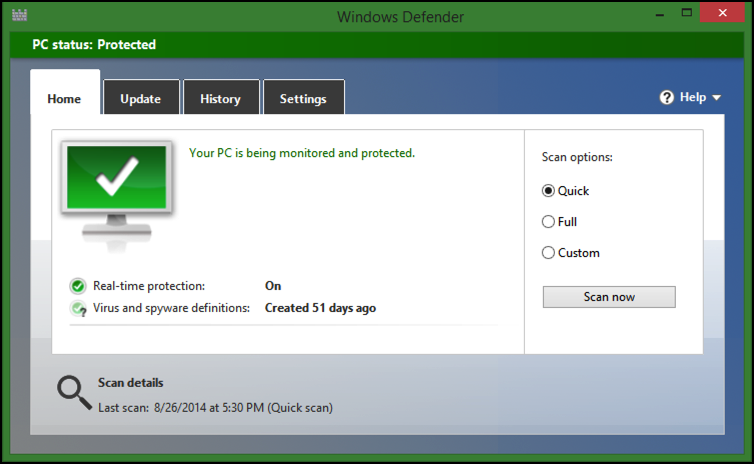Close the Windows Defender window
Image resolution: width=754 pixels, height=464 pixels.
[x=722, y=13]
